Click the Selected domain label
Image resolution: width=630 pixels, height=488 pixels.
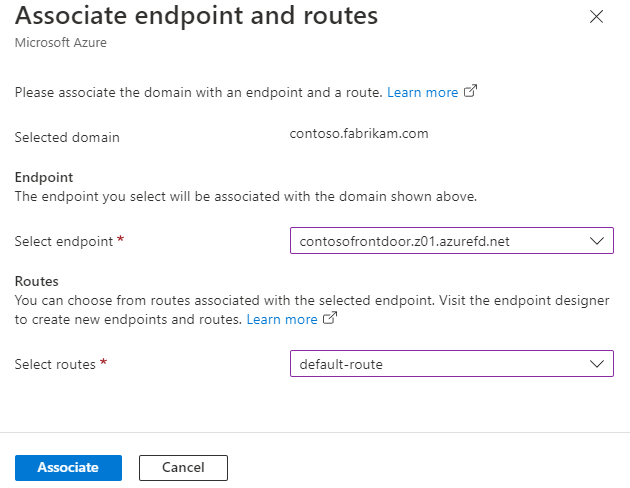coord(67,137)
